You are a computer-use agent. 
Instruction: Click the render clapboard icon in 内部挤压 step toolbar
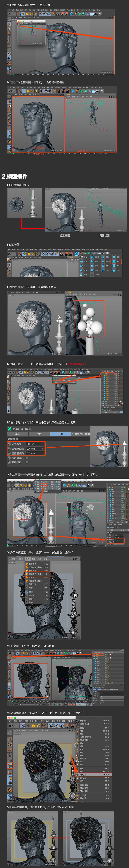coord(73,725)
